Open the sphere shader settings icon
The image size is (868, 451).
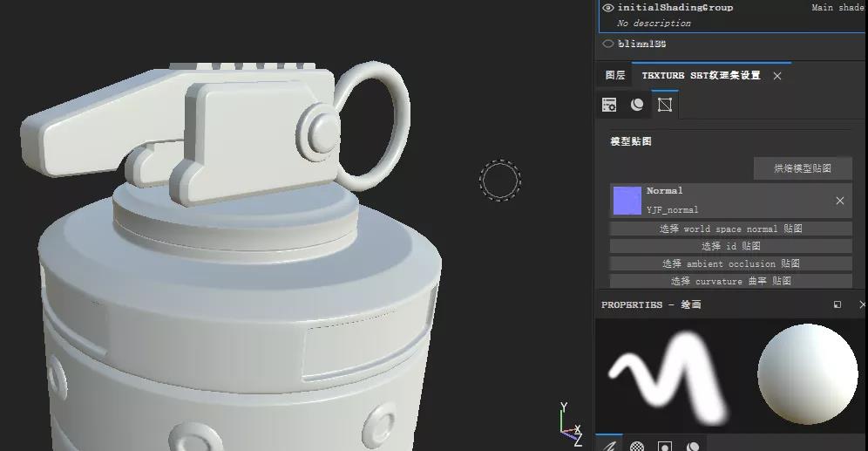pyautogui.click(x=637, y=105)
